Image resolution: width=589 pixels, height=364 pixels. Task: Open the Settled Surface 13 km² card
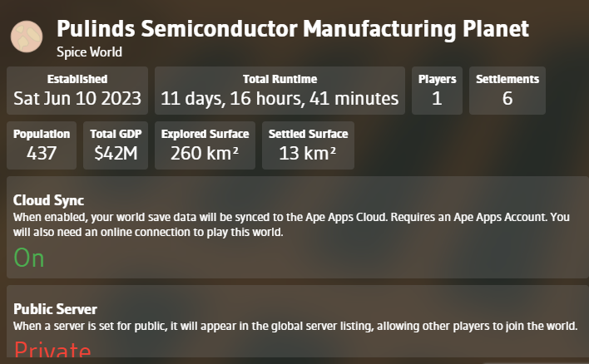tap(308, 145)
